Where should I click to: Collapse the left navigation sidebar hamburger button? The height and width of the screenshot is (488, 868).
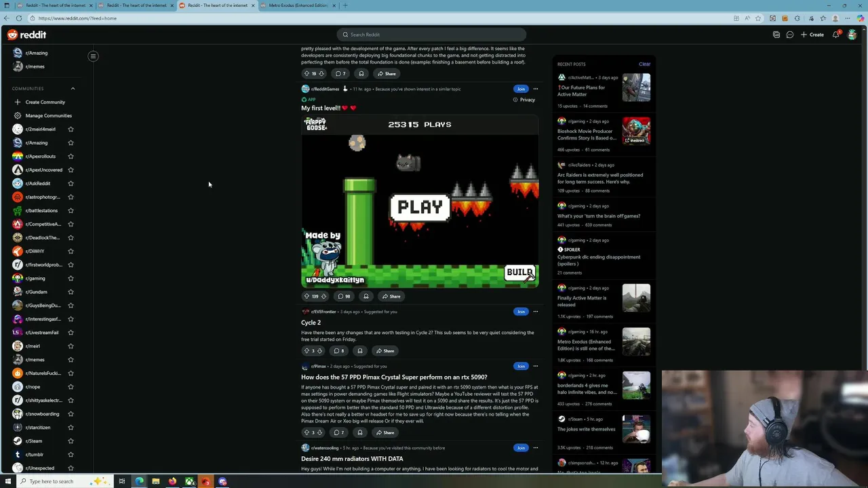(93, 56)
